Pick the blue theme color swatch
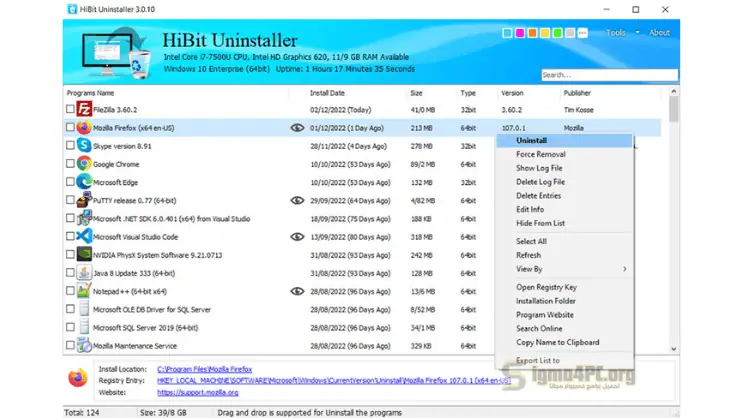Viewport: 743px width, 418px height. point(507,33)
